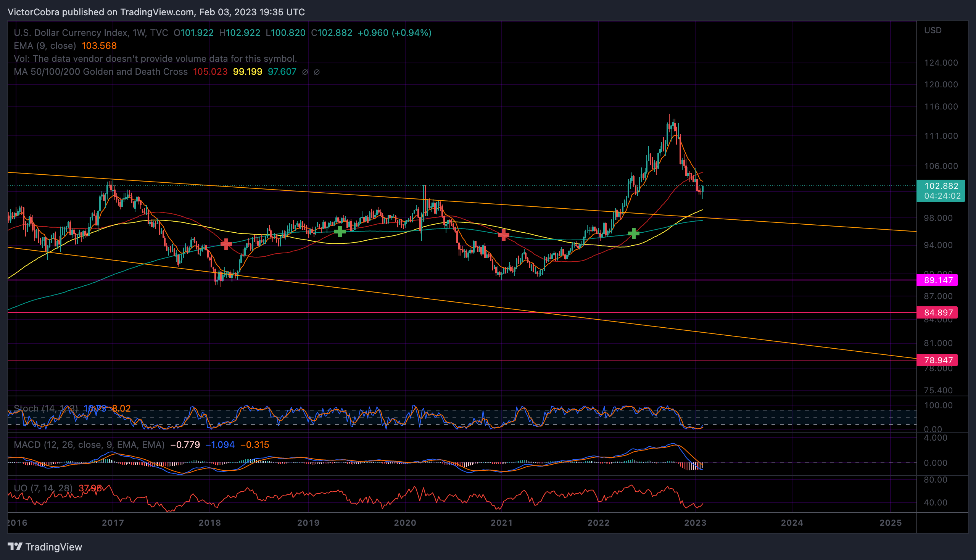Click the green golden cross marker near 2019

pos(340,231)
